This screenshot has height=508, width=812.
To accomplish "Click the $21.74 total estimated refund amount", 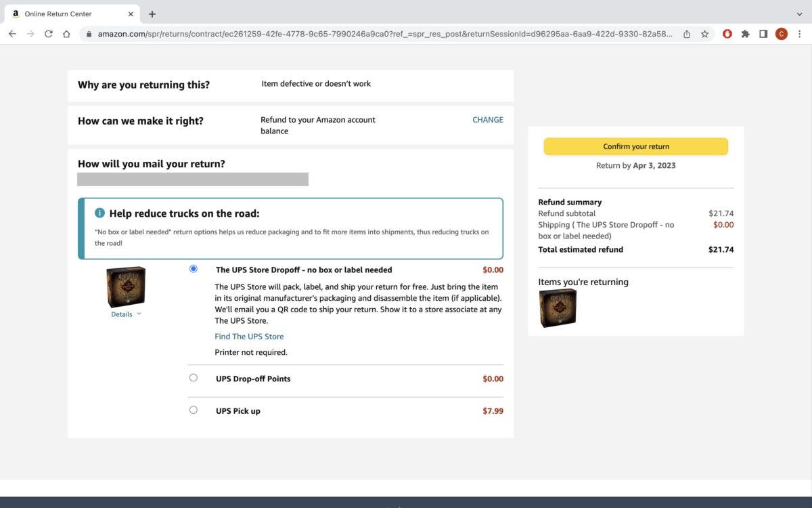I will coord(721,249).
